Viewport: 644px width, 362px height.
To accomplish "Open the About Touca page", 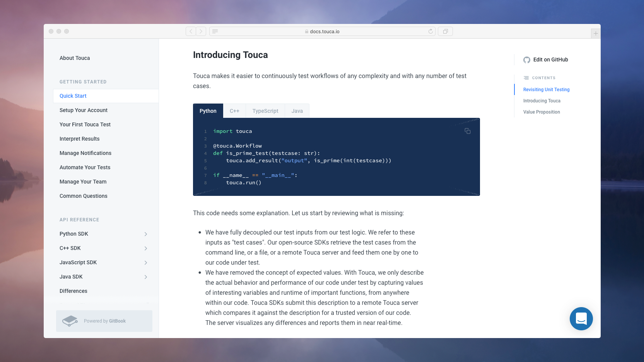I will pos(75,58).
